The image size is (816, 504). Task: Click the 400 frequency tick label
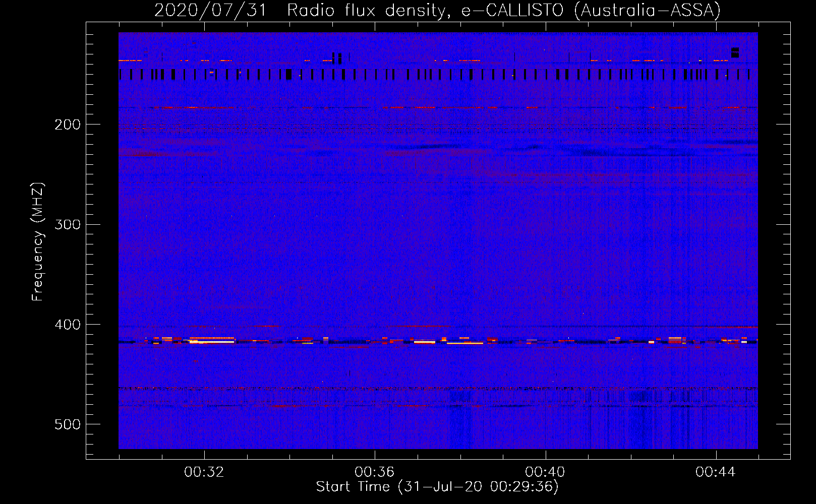pyautogui.click(x=68, y=325)
